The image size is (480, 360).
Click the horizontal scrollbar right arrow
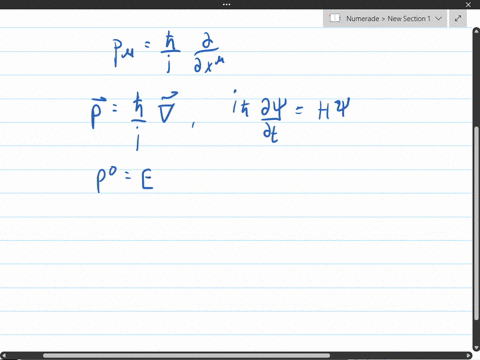pos(468,356)
